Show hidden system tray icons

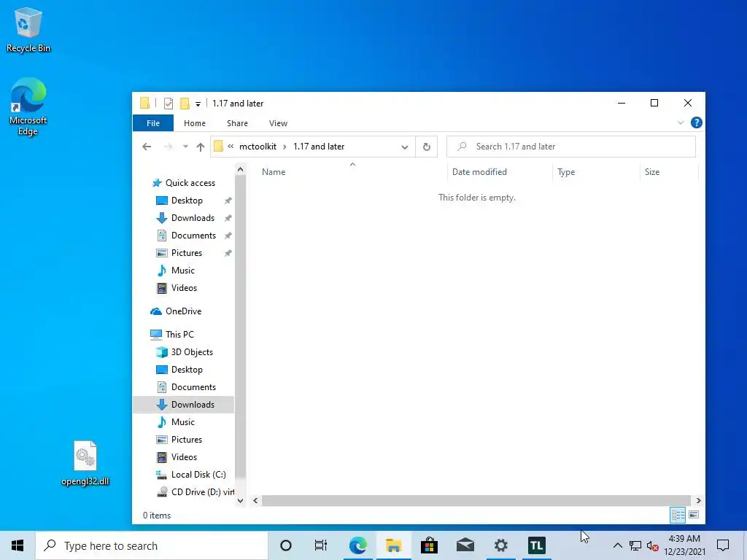[617, 545]
